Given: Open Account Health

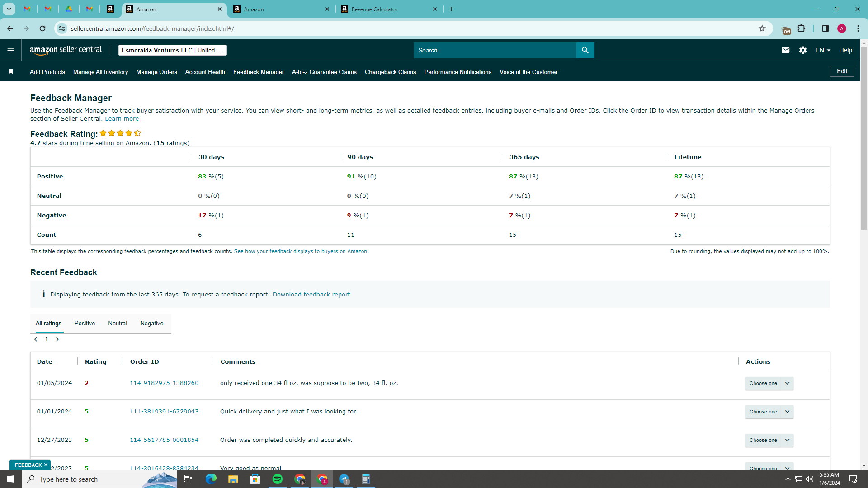Looking at the screenshot, I should coord(205,72).
